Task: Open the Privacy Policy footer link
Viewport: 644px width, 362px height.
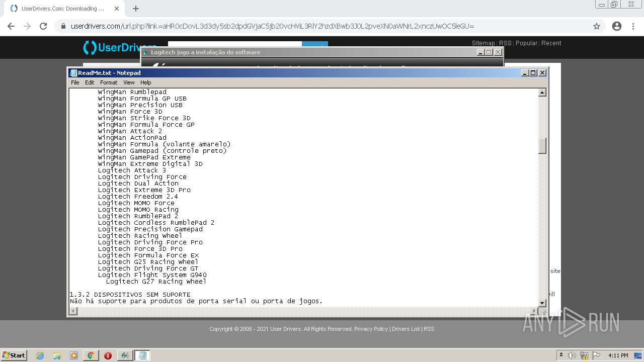Action: click(x=371, y=329)
